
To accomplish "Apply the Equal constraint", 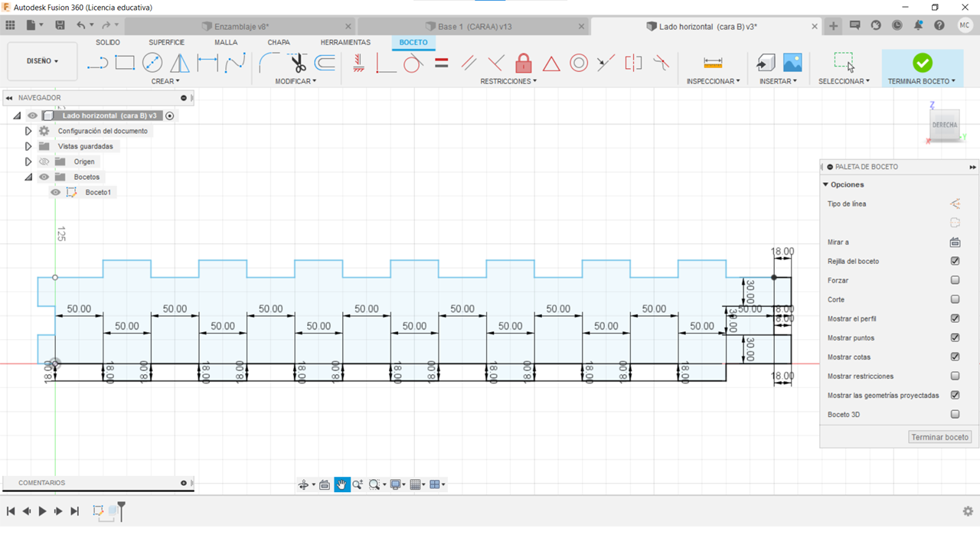I will click(441, 63).
